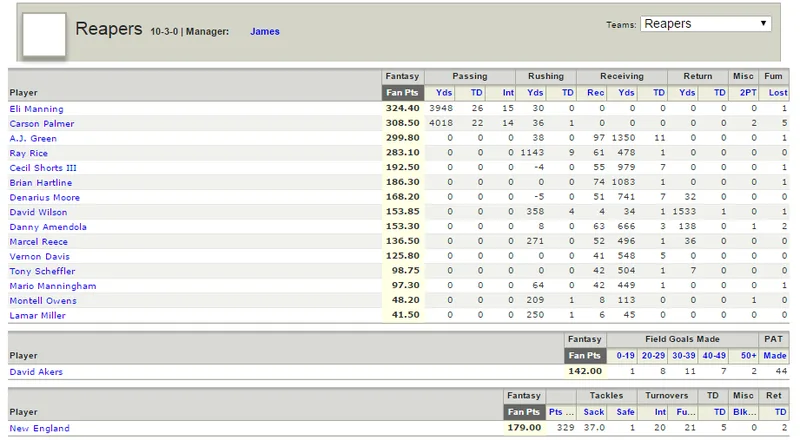Open Mario Manningham player page
This screenshot has height=440, width=800.
tap(53, 286)
